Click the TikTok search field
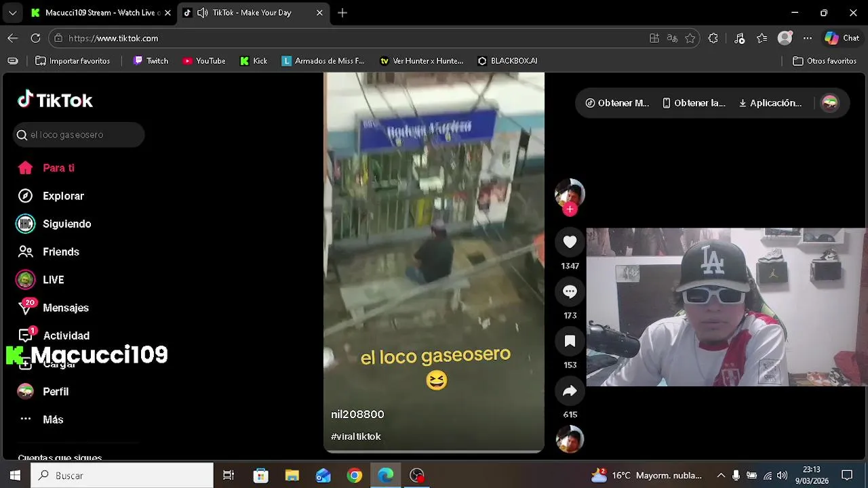The width and height of the screenshot is (868, 488). (x=79, y=135)
